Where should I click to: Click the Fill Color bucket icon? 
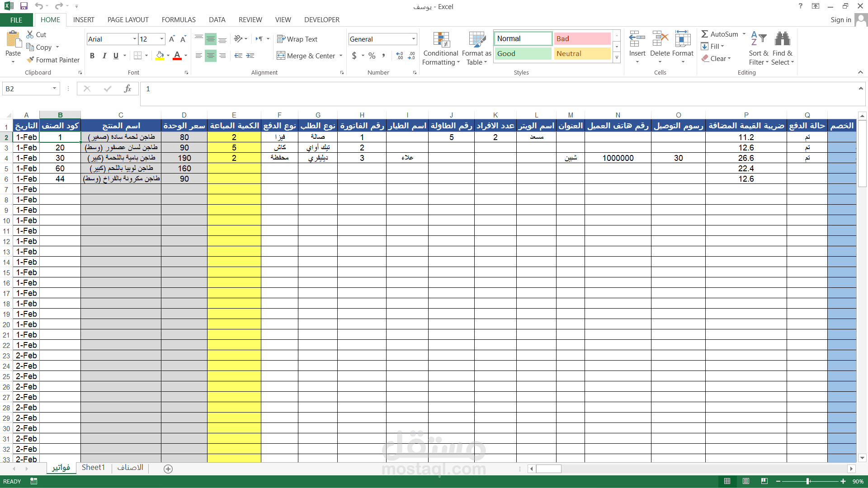[160, 56]
